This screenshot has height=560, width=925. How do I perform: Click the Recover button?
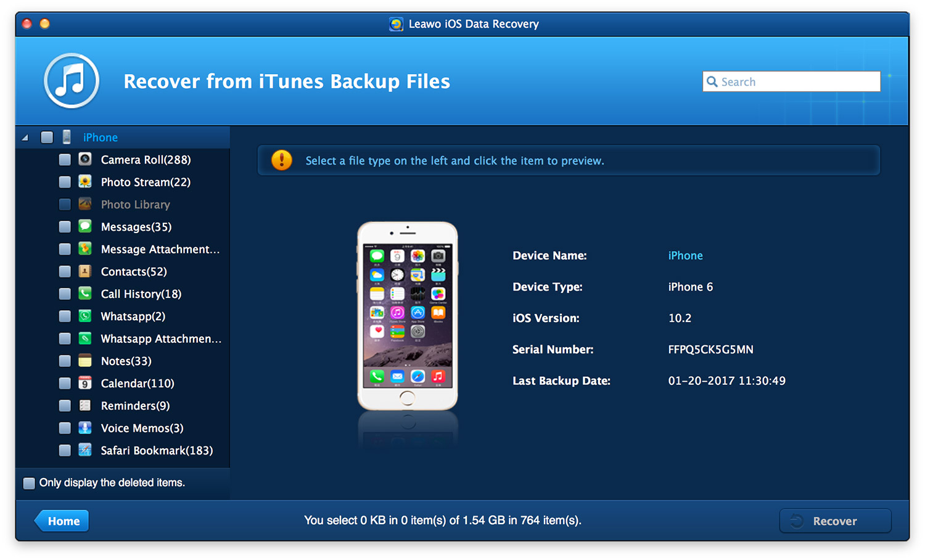click(x=835, y=521)
